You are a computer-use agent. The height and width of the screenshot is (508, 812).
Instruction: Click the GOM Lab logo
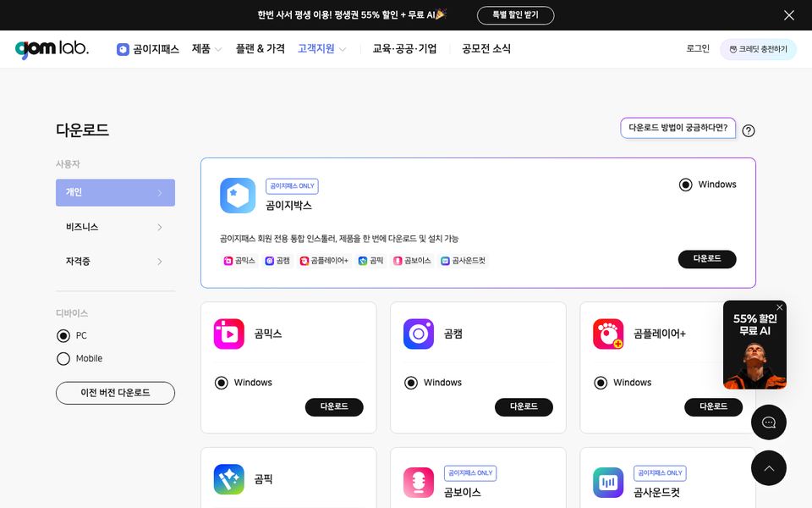(x=52, y=49)
